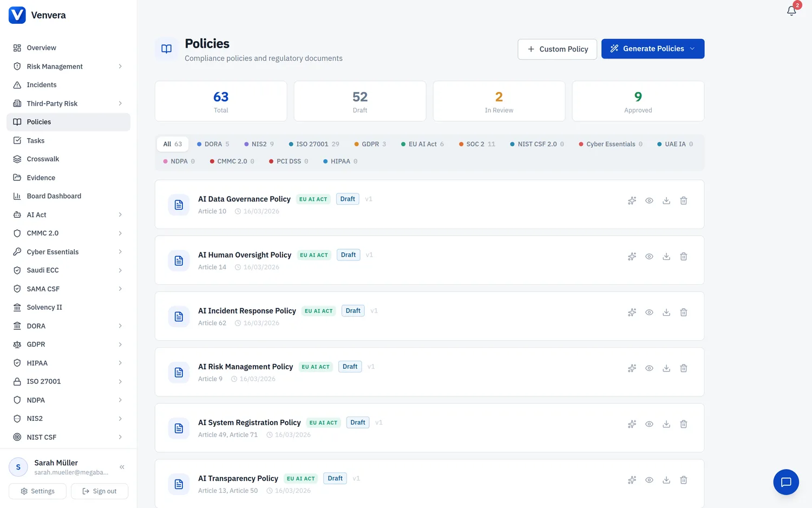The height and width of the screenshot is (508, 812).
Task: Click the 2 In Review summary card
Action: [x=499, y=101]
